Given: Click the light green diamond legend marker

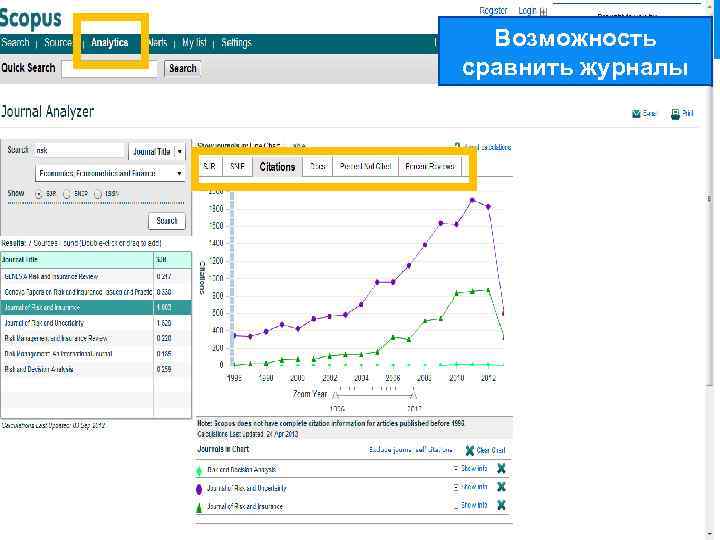Looking at the screenshot, I should click(199, 470).
